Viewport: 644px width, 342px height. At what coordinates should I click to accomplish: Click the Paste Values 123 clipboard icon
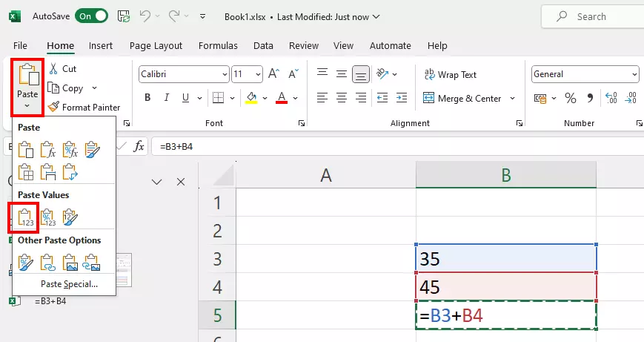26,217
